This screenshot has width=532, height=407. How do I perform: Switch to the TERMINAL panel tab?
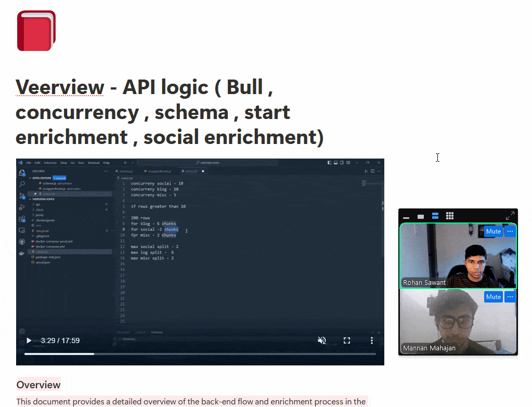[x=157, y=332]
